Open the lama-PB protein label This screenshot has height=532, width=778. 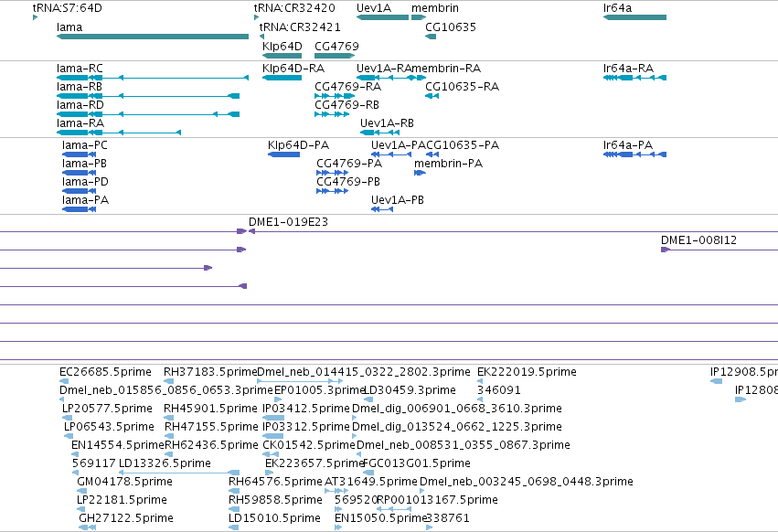click(x=84, y=164)
